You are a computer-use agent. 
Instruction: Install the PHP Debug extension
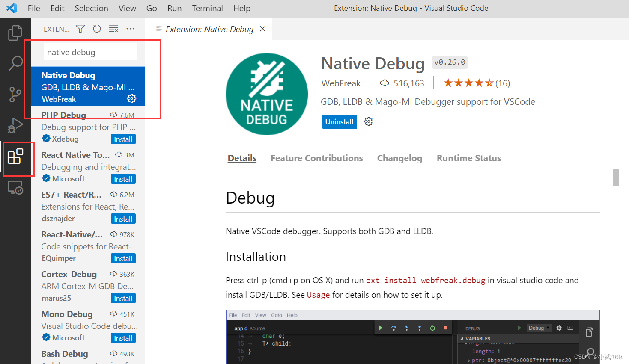(x=123, y=139)
